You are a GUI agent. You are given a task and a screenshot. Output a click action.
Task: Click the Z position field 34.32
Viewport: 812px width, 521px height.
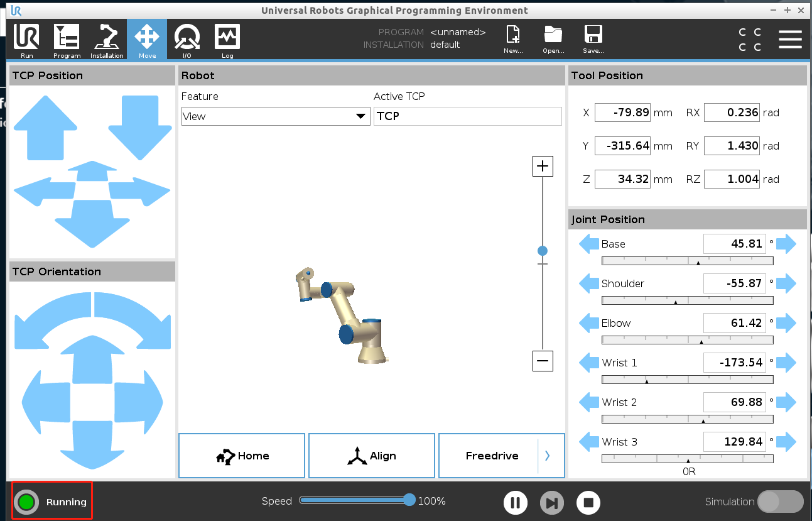622,179
